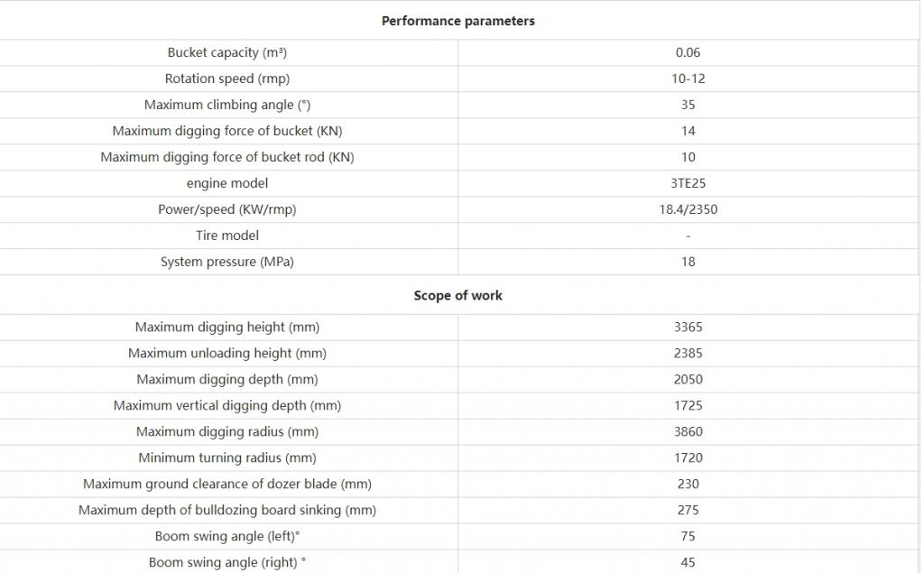924x573 pixels.
Task: Click the Boom swing angle (right) label
Action: tap(226, 562)
